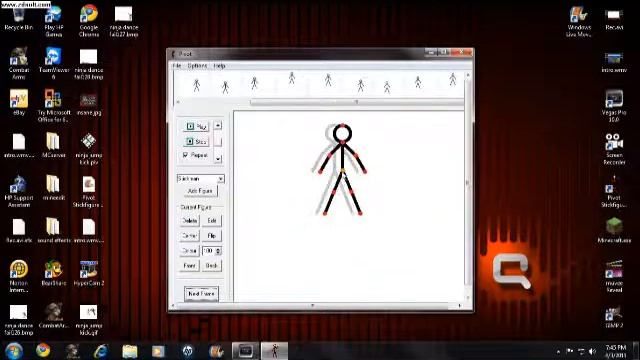Send figure to Back button
Viewport: 640px width, 360px height.
point(211,266)
